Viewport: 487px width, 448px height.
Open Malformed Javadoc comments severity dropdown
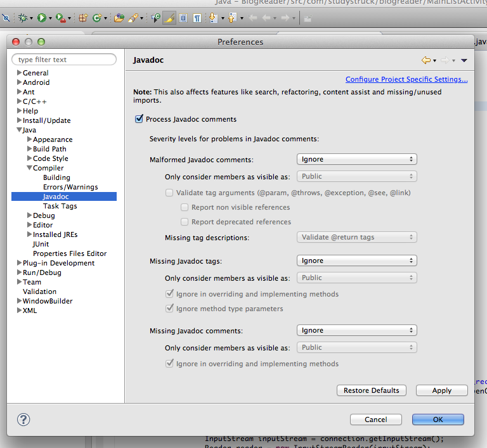coord(356,160)
